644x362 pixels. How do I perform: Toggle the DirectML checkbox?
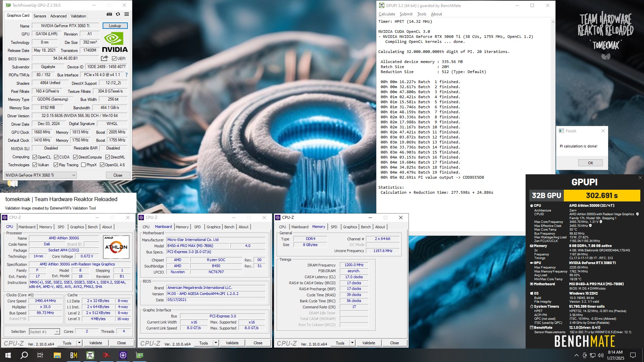tap(107, 157)
